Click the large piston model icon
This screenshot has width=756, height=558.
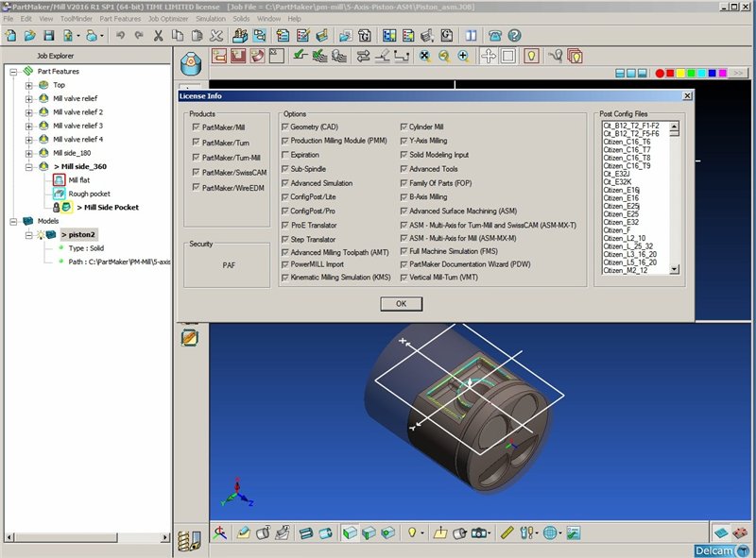[x=191, y=63]
